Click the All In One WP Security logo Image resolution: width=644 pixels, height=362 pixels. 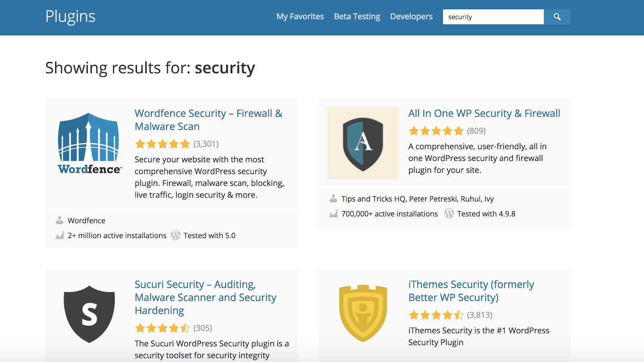pos(363,143)
